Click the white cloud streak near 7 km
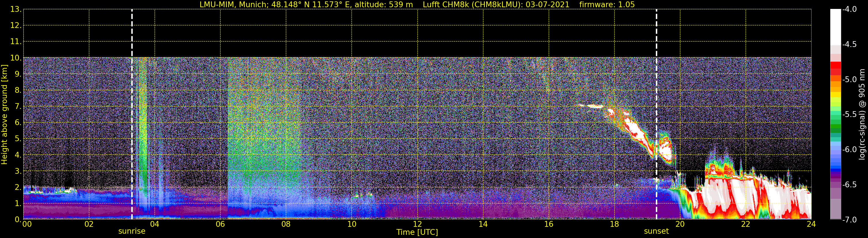Image resolution: width=868 pixels, height=238 pixels. (x=595, y=106)
